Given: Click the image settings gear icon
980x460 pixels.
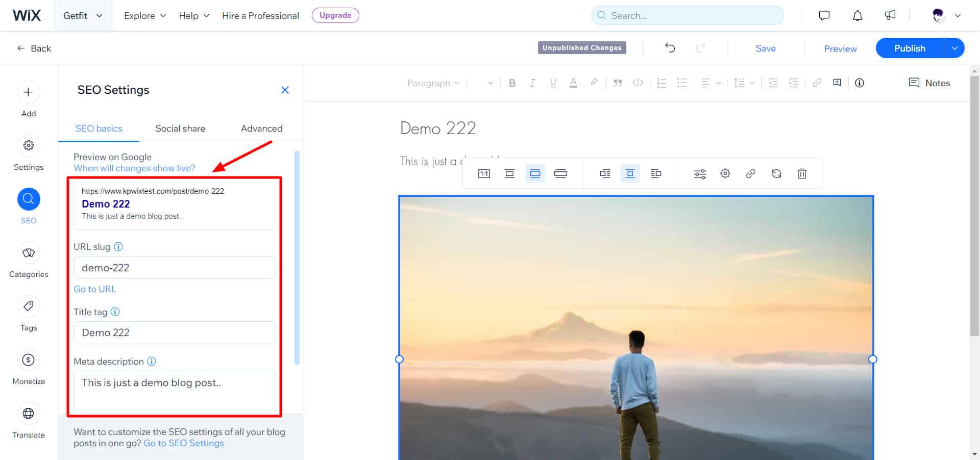Looking at the screenshot, I should (725, 174).
